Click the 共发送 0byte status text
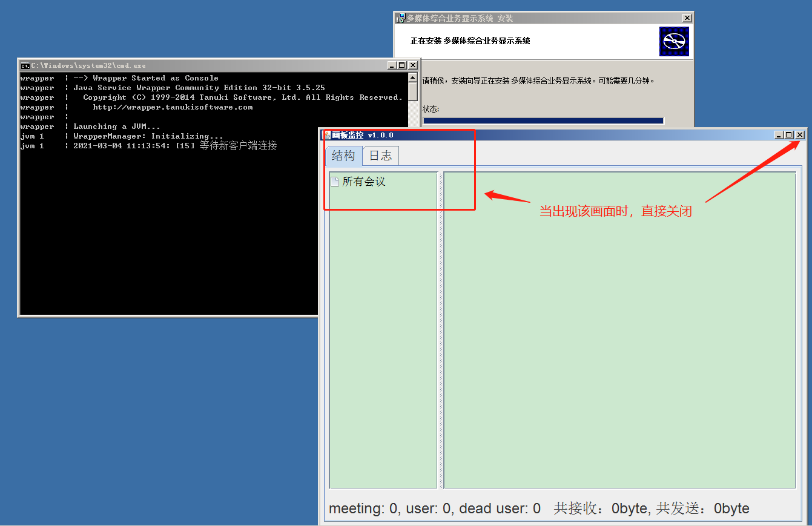The width and height of the screenshot is (812, 526). coord(702,508)
